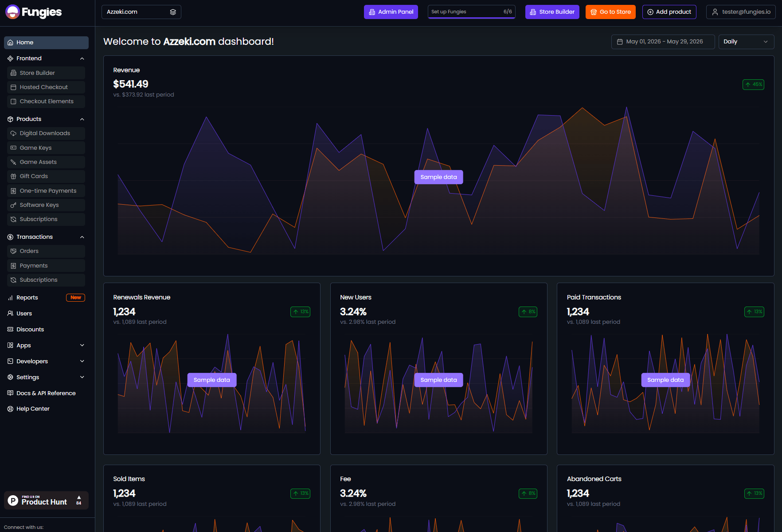Collapse the Transactions section
This screenshot has height=532, width=782.
coord(82,237)
